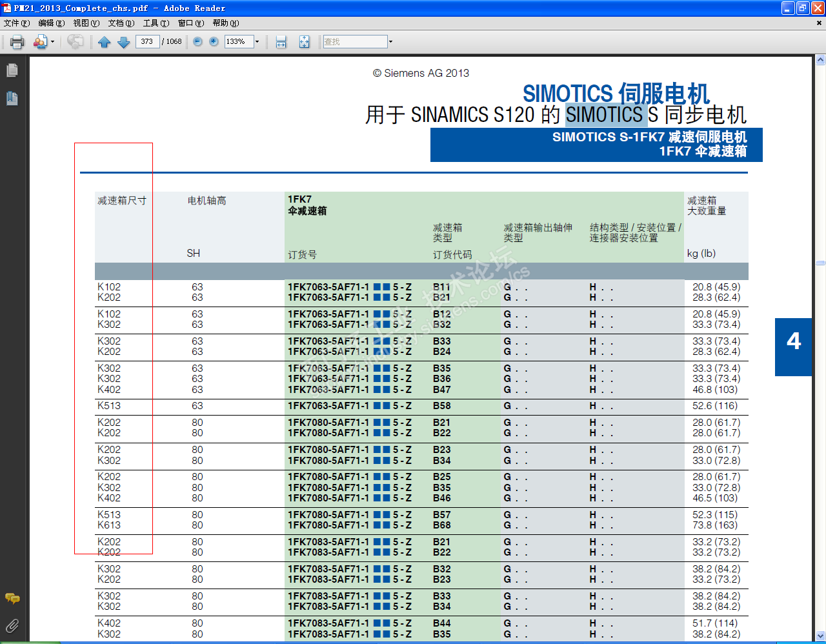Click the weight value 51.7 (114)
Viewport: 826px width, 644px height.
pos(715,623)
